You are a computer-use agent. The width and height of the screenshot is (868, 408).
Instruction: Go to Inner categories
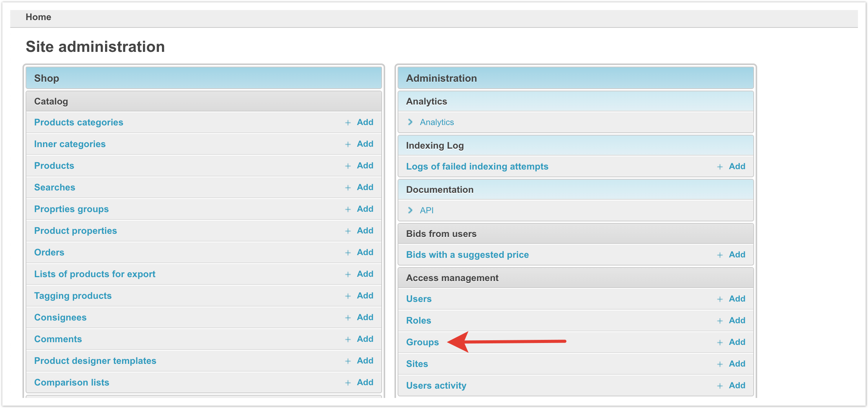(70, 144)
